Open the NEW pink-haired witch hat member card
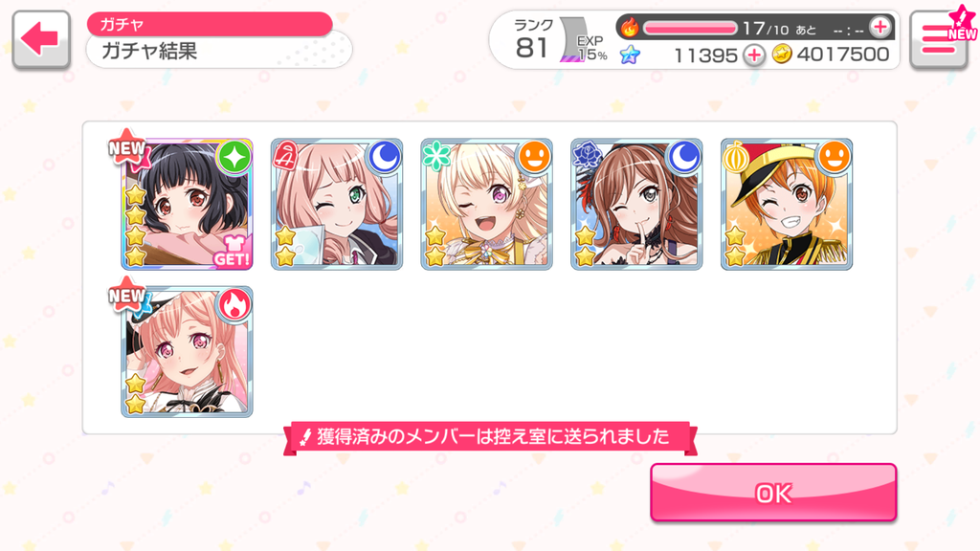The image size is (980, 551). pyautogui.click(x=187, y=352)
